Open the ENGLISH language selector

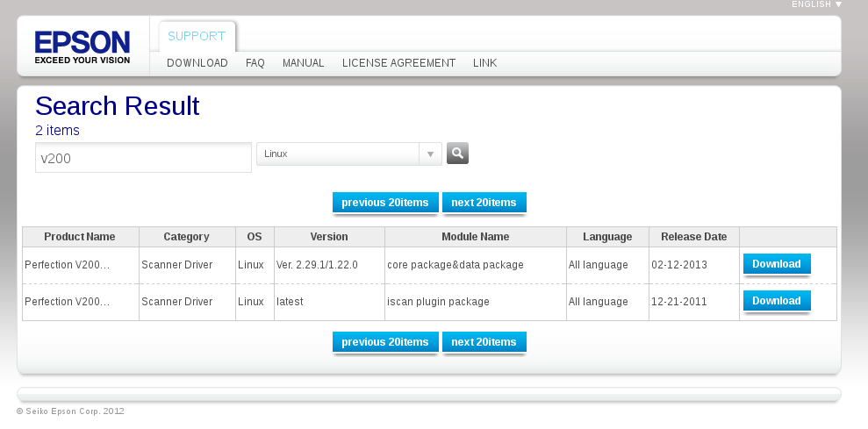[816, 4]
